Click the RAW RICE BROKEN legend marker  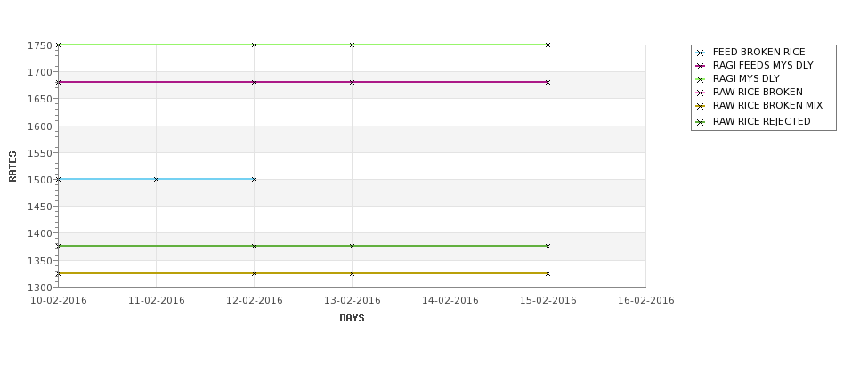pos(701,93)
